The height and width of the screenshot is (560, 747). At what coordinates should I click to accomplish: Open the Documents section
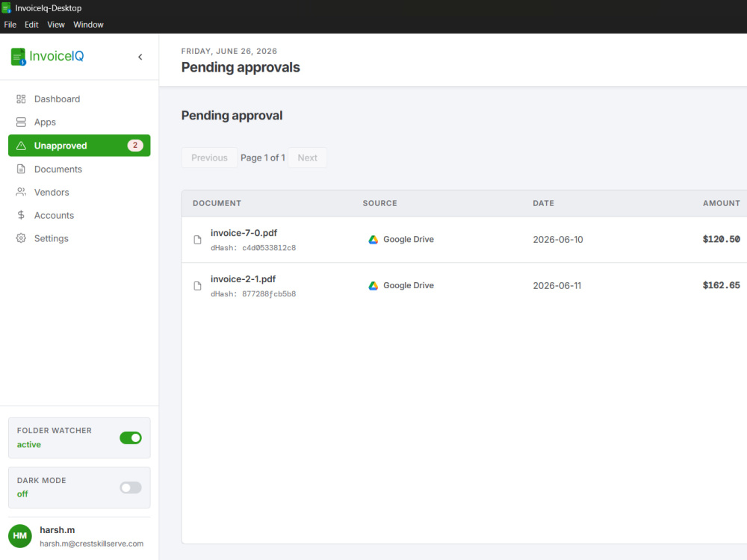[x=79, y=169]
